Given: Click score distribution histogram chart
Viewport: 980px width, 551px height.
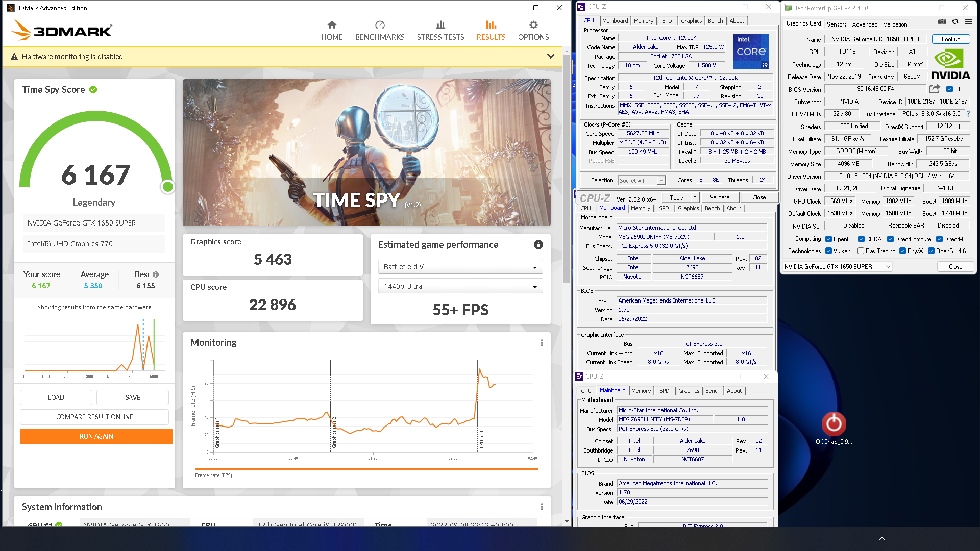Looking at the screenshot, I should point(94,348).
